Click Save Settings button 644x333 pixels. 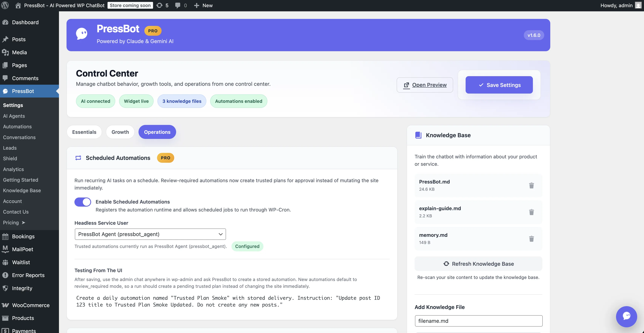(x=499, y=85)
